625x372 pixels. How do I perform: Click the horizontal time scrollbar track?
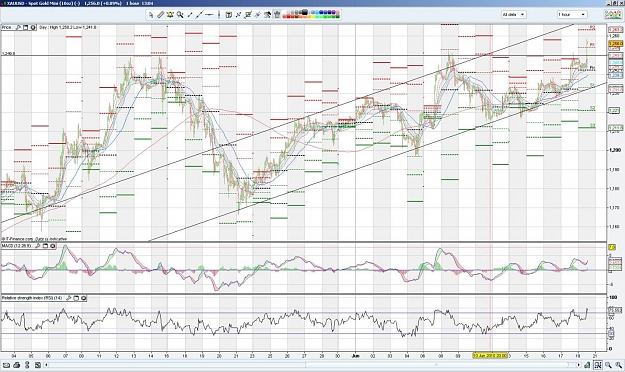click(x=312, y=365)
